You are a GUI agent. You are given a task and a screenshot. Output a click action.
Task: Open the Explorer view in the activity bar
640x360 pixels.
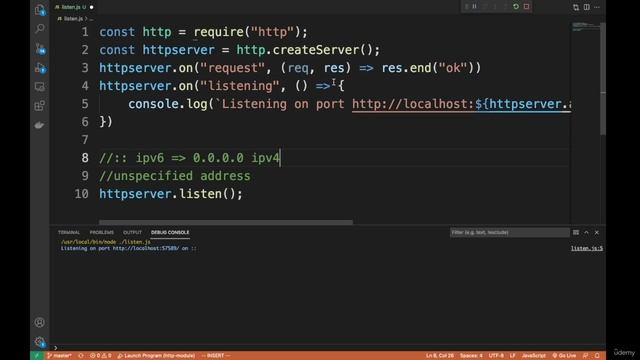pos(40,10)
